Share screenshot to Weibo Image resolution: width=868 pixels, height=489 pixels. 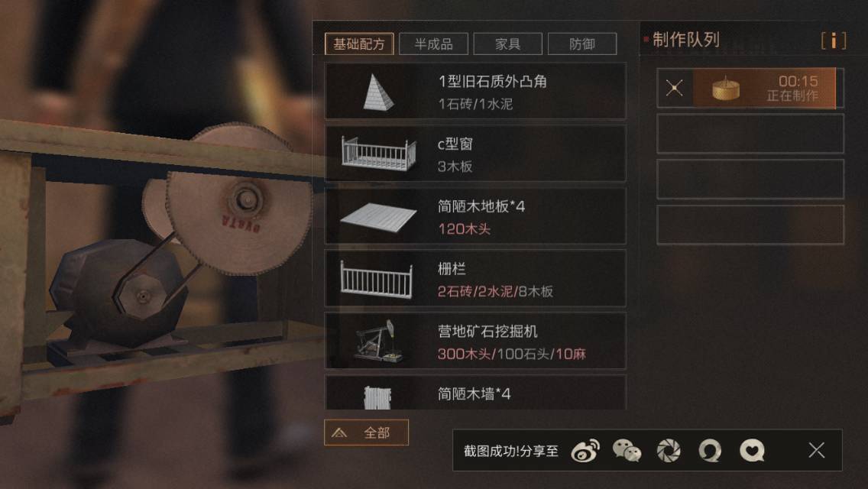coord(586,451)
